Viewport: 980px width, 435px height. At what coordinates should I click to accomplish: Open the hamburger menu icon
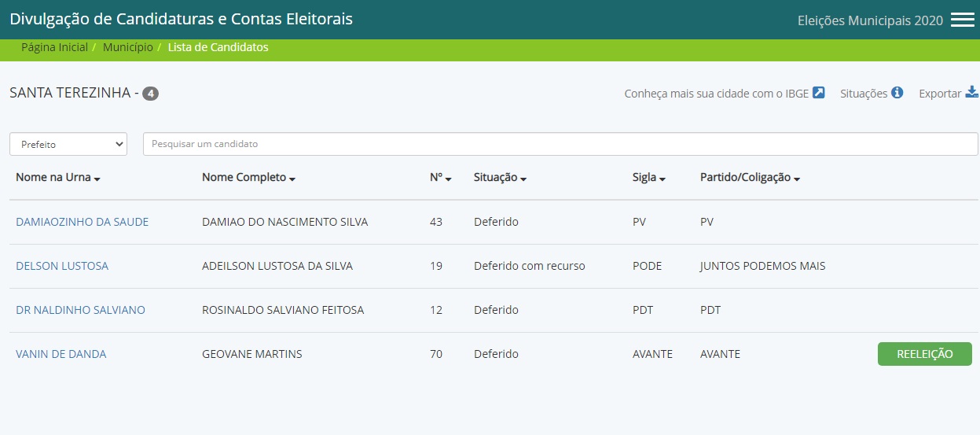coord(962,20)
